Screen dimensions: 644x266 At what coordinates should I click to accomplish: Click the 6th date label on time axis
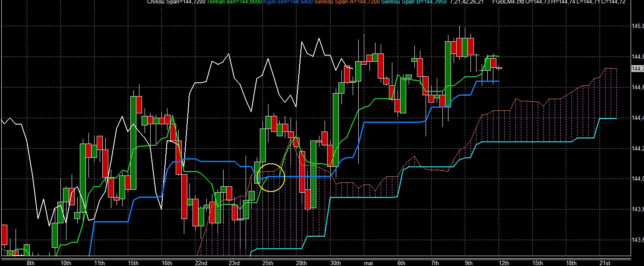pos(401,263)
